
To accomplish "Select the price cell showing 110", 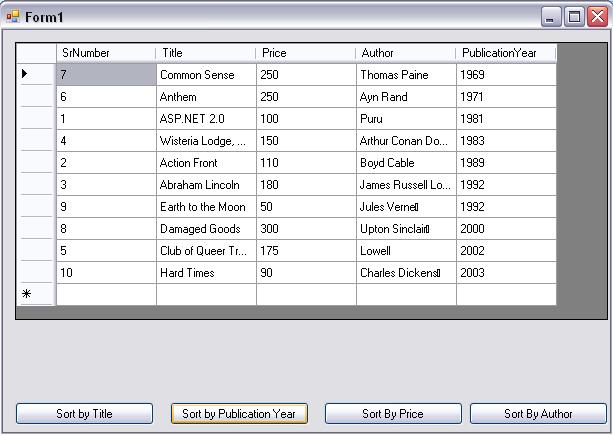I will tap(306, 163).
